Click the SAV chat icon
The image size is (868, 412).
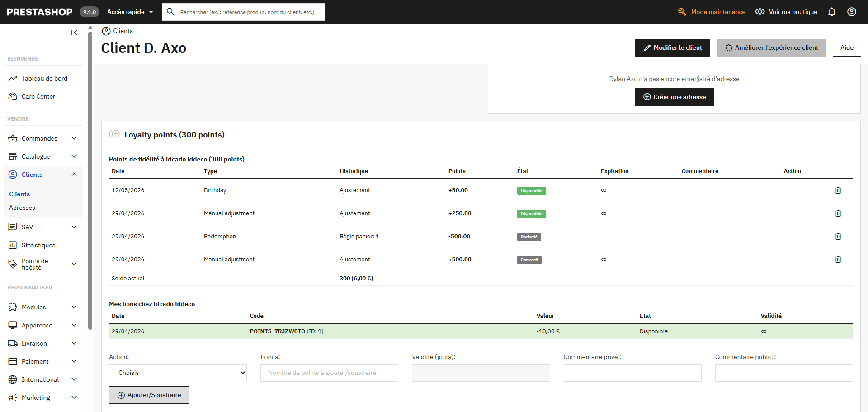pyautogui.click(x=13, y=227)
